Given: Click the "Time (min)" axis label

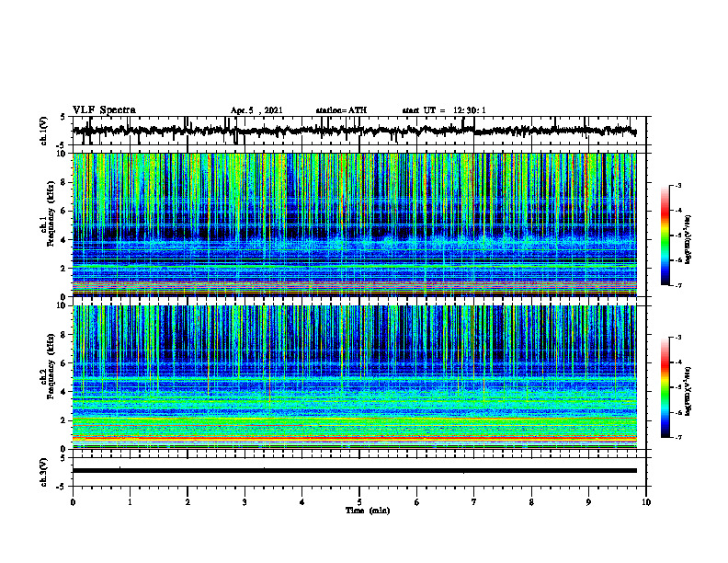Looking at the screenshot, I should pos(368,511).
